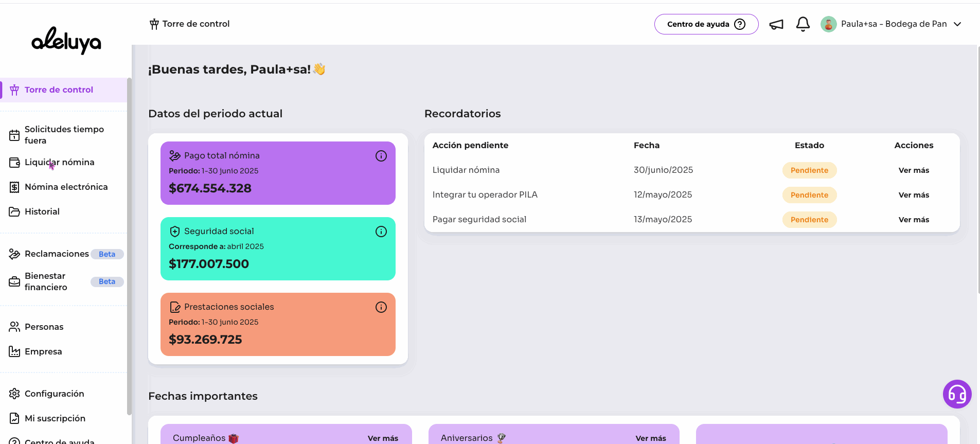Click the sidebar vertical scrollbar
Viewport: 980px width, 444px height.
[129, 247]
